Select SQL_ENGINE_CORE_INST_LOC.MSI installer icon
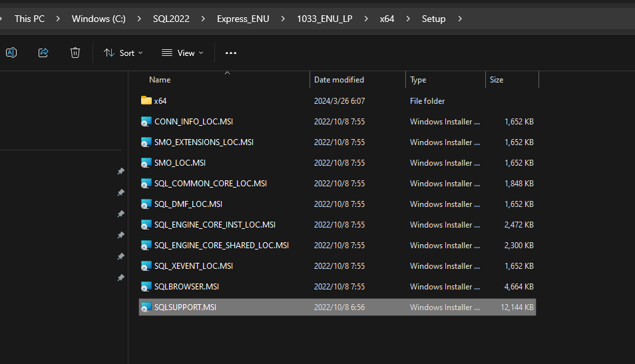635x364 pixels. click(146, 225)
